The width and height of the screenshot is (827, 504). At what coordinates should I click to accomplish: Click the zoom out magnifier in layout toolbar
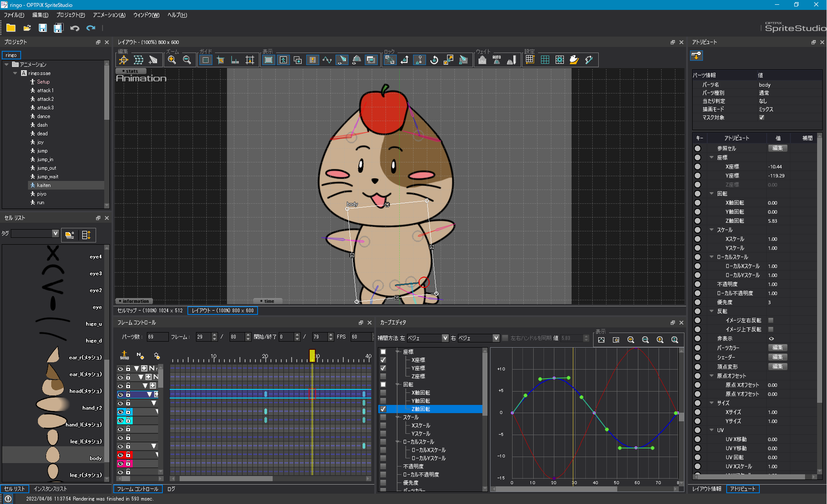[187, 60]
